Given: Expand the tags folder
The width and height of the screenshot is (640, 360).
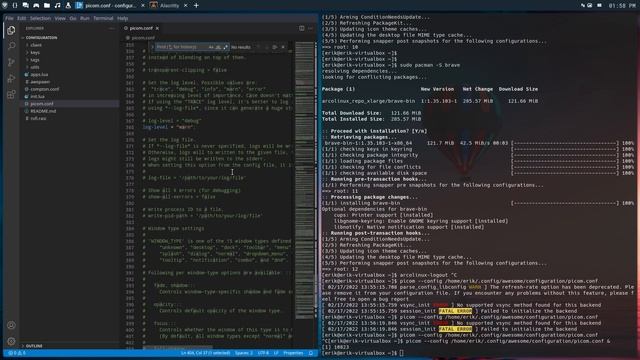Looking at the screenshot, I should [35, 60].
